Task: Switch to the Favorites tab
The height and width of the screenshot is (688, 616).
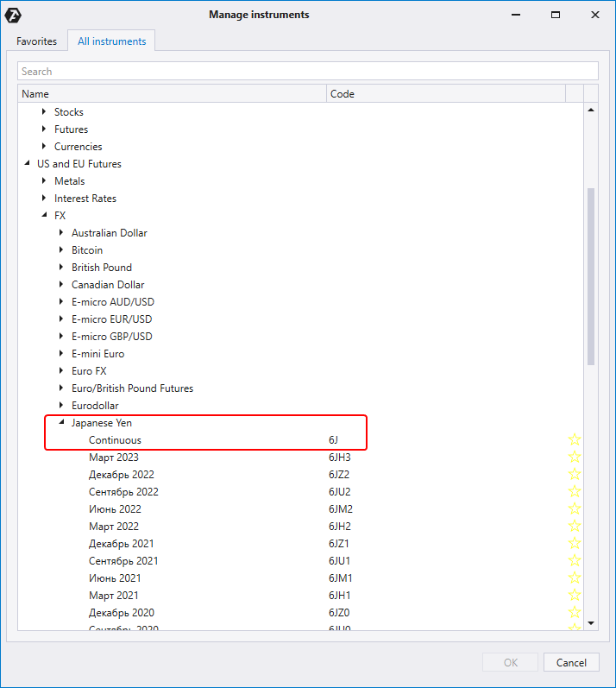Action: pyautogui.click(x=37, y=41)
